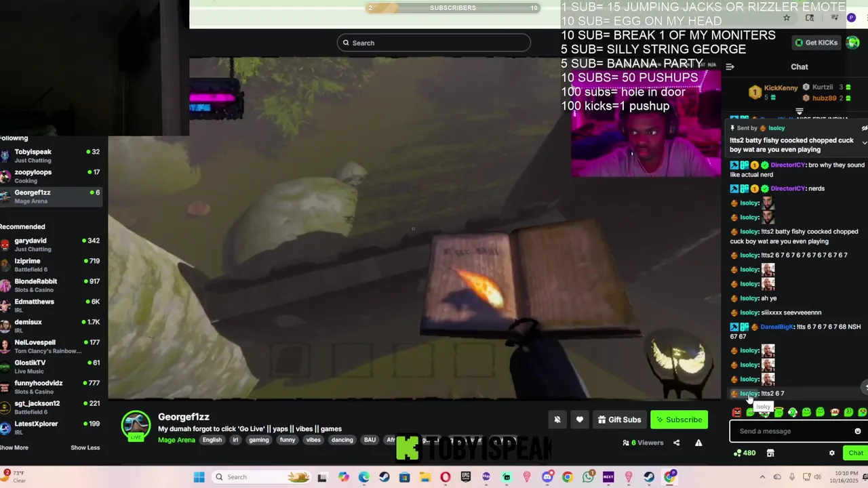The width and height of the screenshot is (868, 488).
Task: Open Epic Games from the taskbar
Action: click(x=466, y=477)
